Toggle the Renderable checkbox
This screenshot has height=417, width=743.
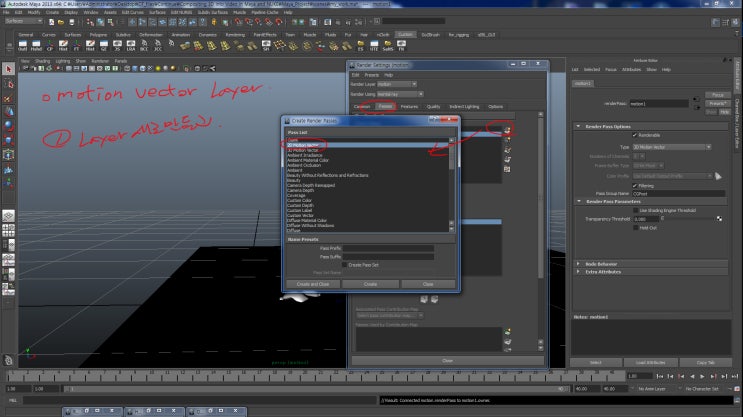634,135
